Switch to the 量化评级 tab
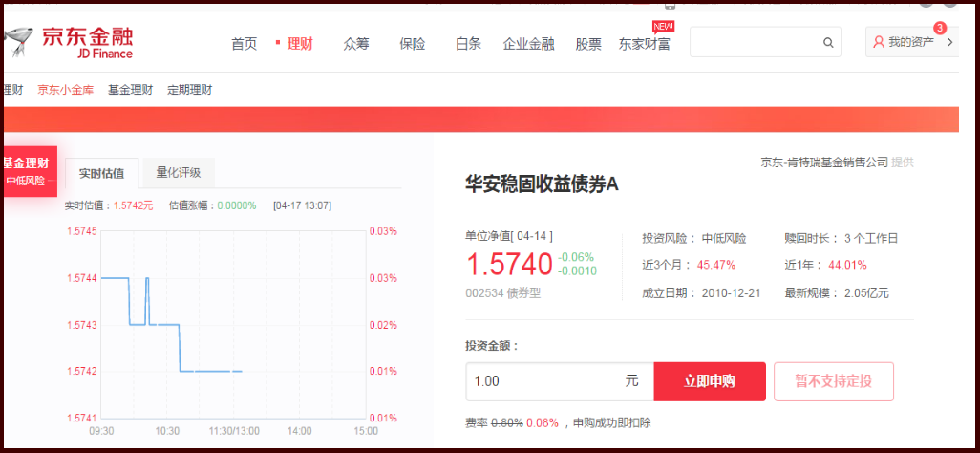Viewport: 980px width, 453px height. click(179, 173)
